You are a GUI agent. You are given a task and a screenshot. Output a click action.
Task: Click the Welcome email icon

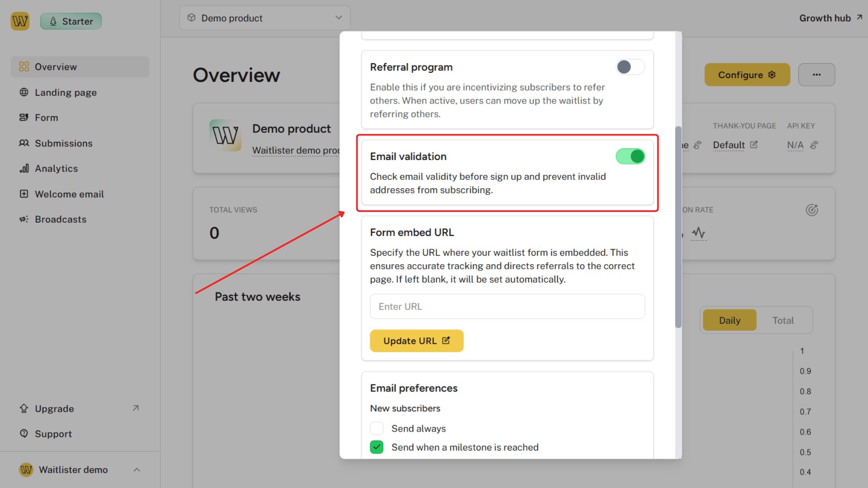pos(24,194)
